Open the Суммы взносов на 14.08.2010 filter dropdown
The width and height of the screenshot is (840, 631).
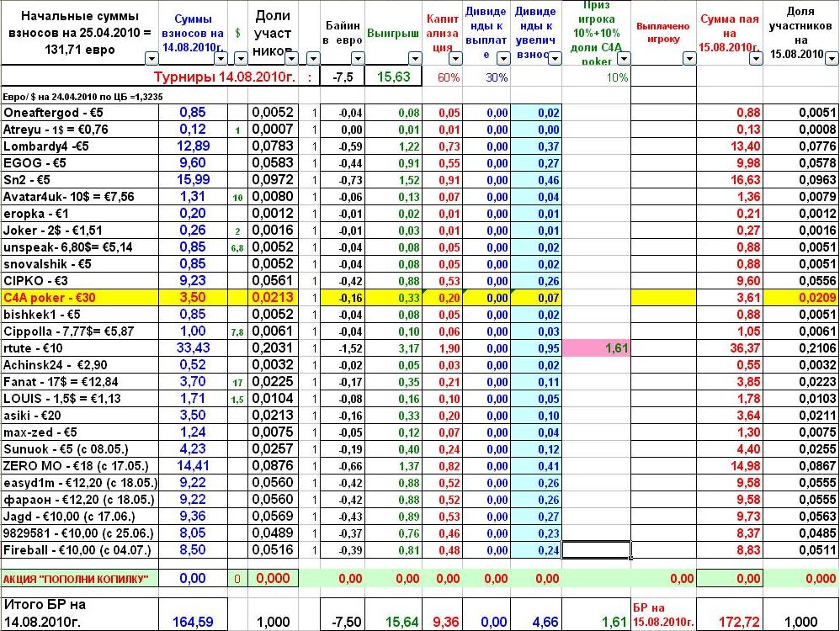coord(221,58)
